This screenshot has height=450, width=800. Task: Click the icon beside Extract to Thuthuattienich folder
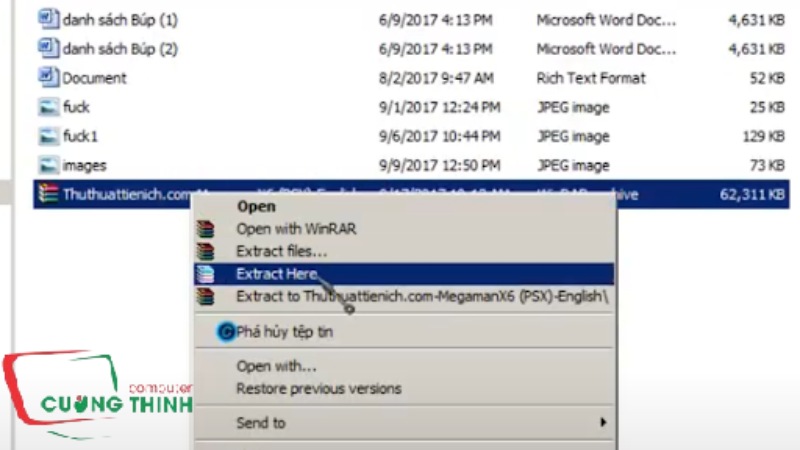click(206, 296)
